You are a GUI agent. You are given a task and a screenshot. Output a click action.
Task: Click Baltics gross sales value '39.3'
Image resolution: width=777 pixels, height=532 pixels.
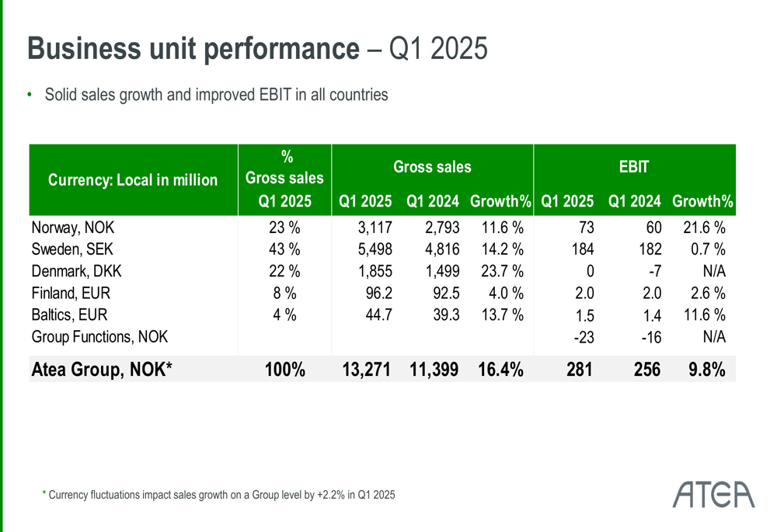(x=446, y=315)
